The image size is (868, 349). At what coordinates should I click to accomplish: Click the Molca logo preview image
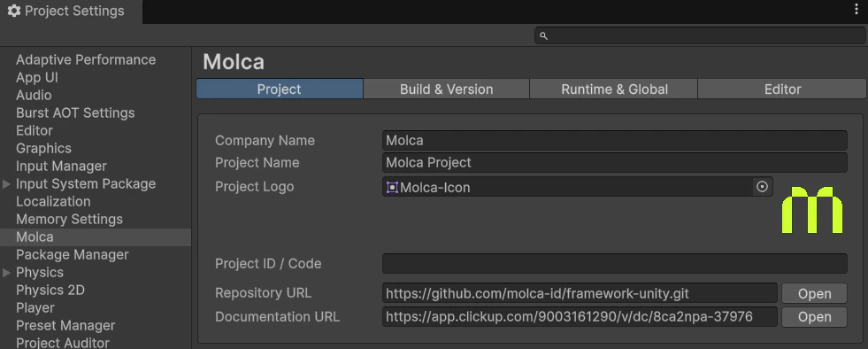point(812,209)
